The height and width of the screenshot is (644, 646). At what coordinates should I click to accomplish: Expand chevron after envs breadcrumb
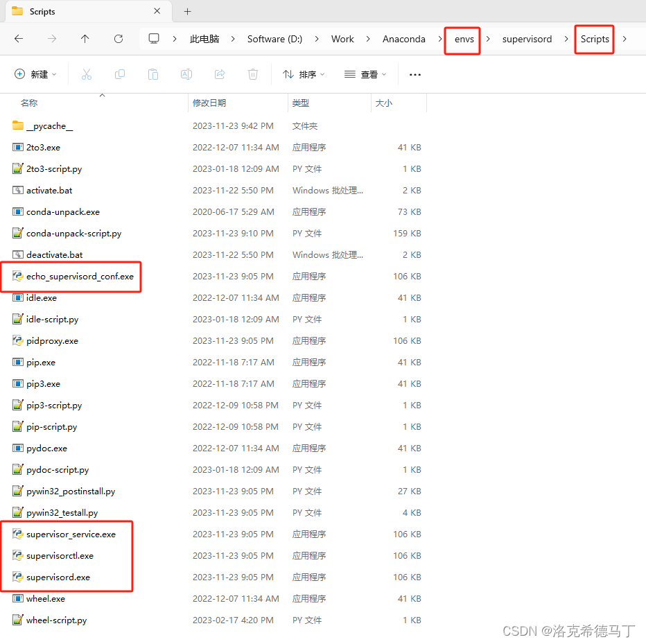[x=488, y=39]
